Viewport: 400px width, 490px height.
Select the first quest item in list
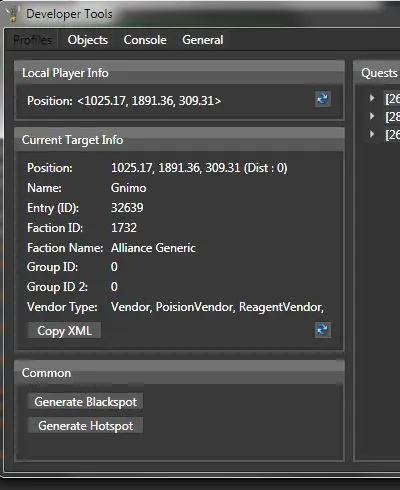click(392, 99)
